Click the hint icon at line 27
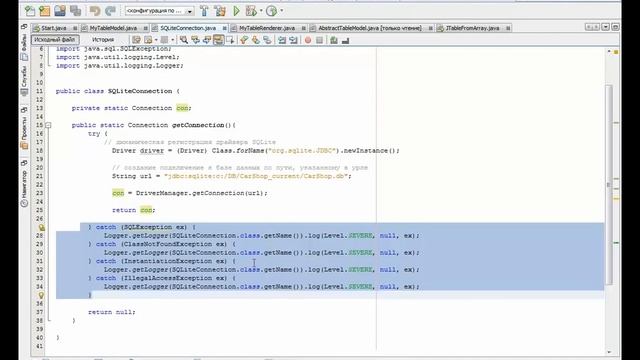 tap(41, 227)
